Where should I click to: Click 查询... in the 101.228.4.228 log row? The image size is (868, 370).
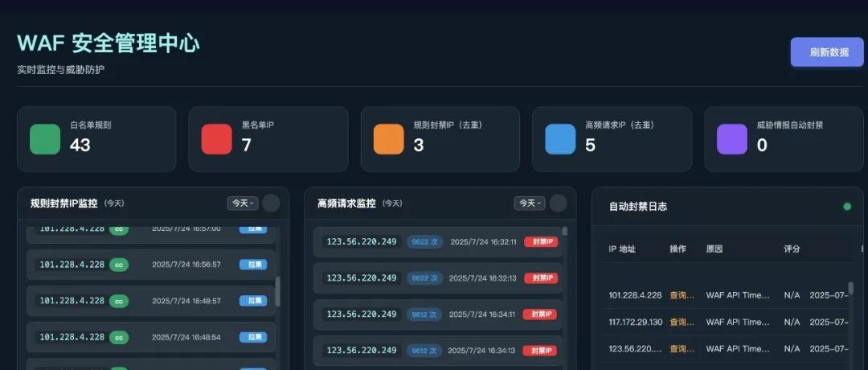(682, 295)
